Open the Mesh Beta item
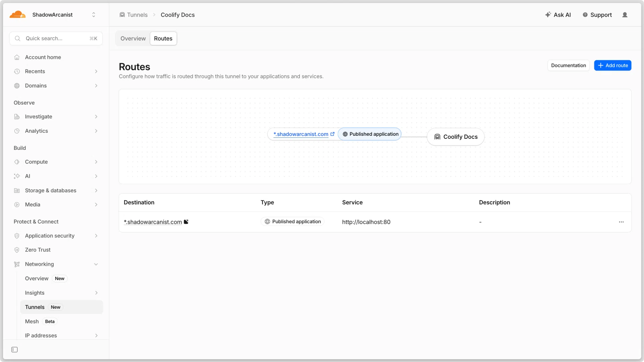 click(41, 321)
